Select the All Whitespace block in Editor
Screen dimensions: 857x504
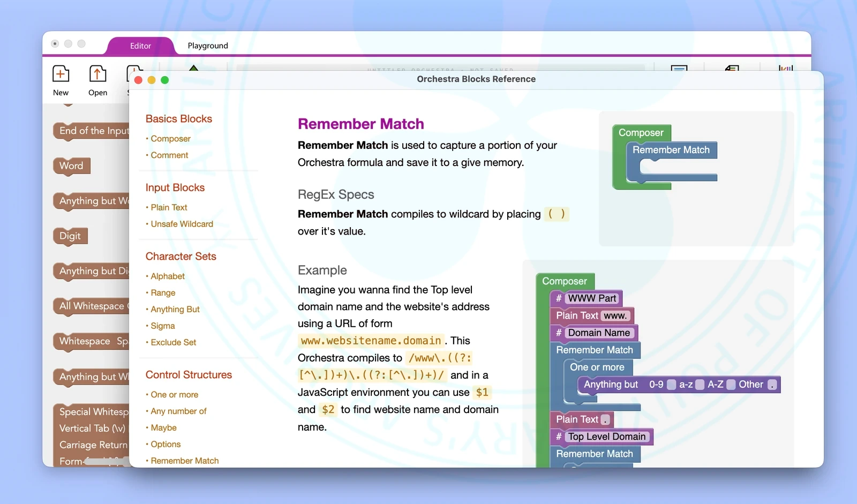(x=92, y=306)
